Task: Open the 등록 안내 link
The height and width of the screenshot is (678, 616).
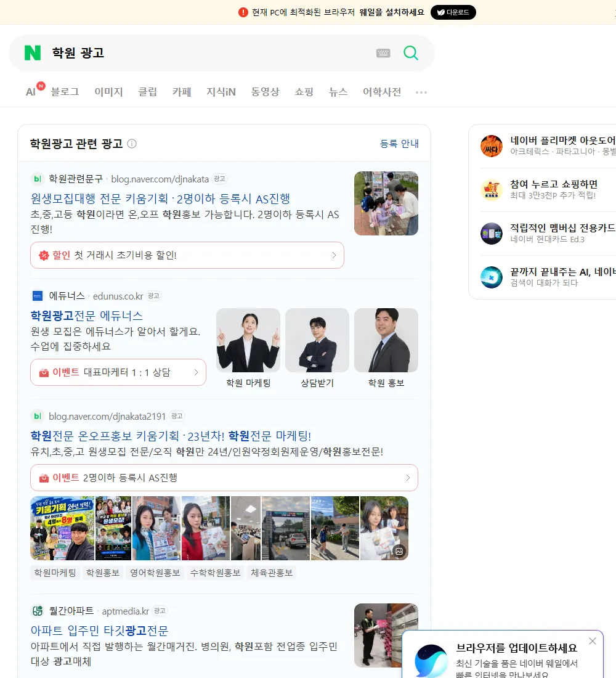Action: pyautogui.click(x=399, y=144)
